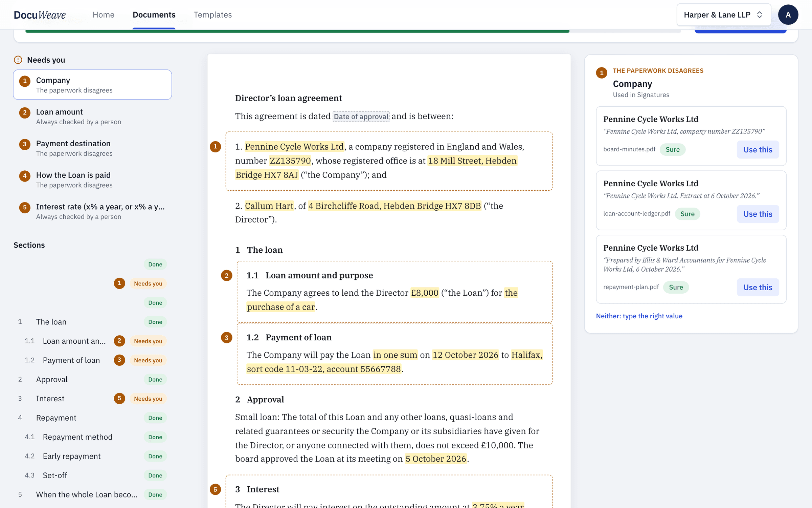Open the user avatar A menu

788,15
